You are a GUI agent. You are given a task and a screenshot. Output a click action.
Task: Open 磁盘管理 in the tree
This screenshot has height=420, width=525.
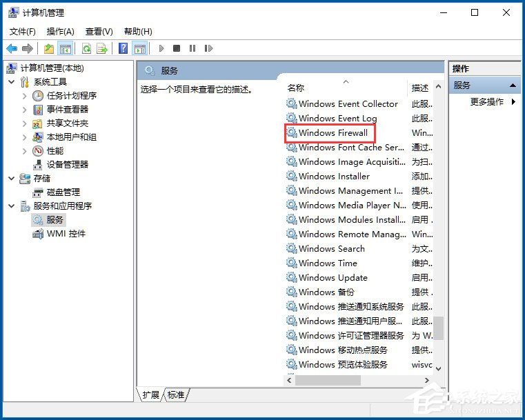tap(63, 192)
